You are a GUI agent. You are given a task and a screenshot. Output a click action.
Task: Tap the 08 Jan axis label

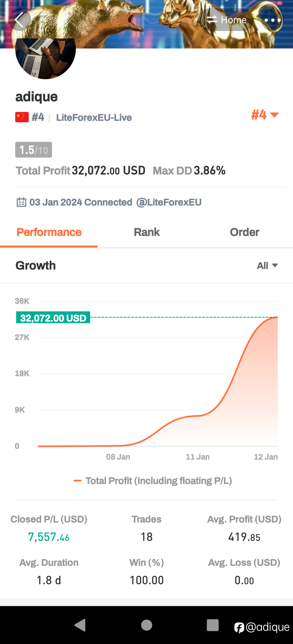[x=118, y=457]
